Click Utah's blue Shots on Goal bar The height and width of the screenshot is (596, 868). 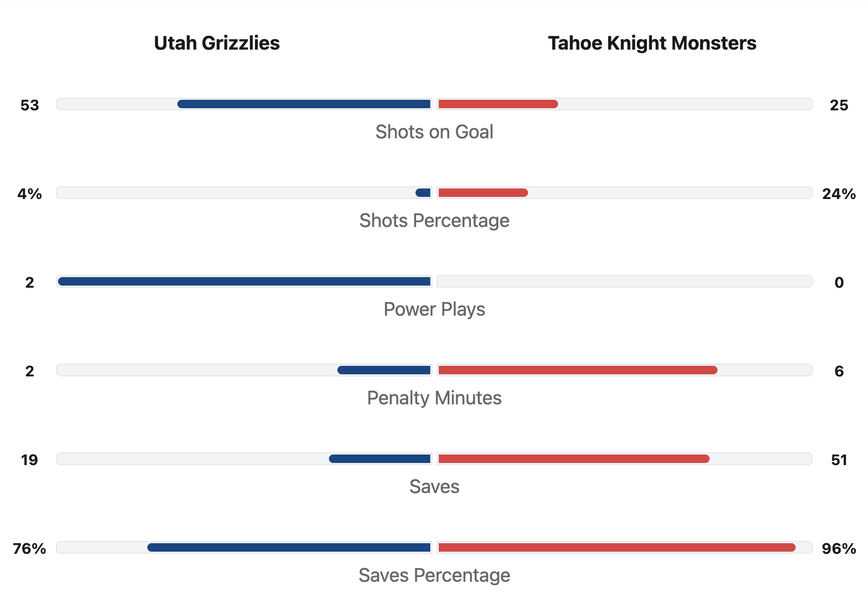(304, 104)
